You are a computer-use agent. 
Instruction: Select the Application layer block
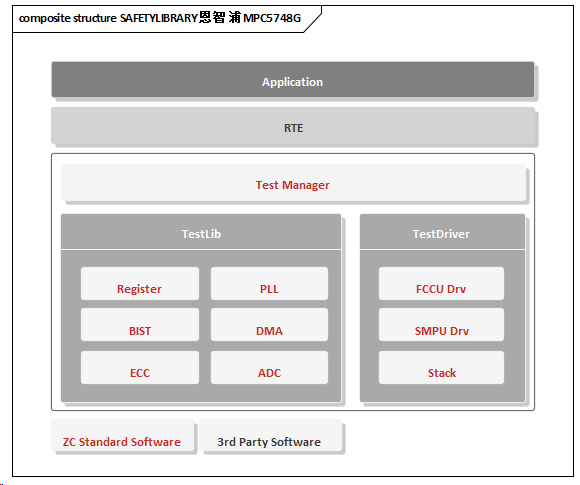[293, 80]
